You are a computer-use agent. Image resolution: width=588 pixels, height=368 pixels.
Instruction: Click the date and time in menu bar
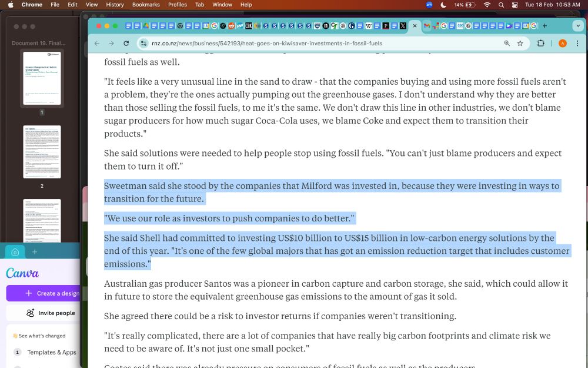coord(552,5)
